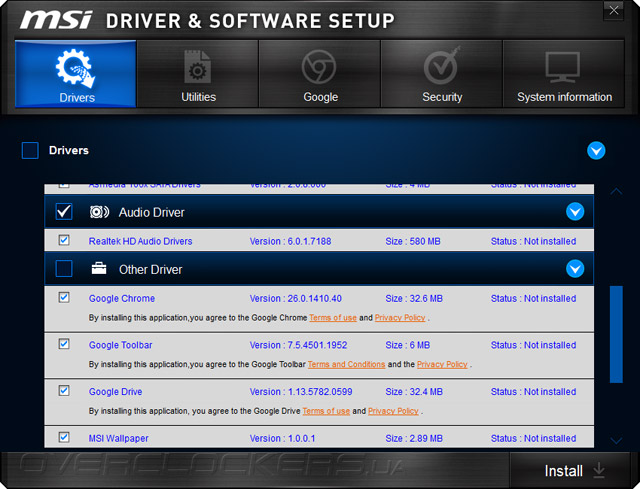Click Google Drive's Status : Not installed text
Screen dimensions: 640x489
coord(533,391)
